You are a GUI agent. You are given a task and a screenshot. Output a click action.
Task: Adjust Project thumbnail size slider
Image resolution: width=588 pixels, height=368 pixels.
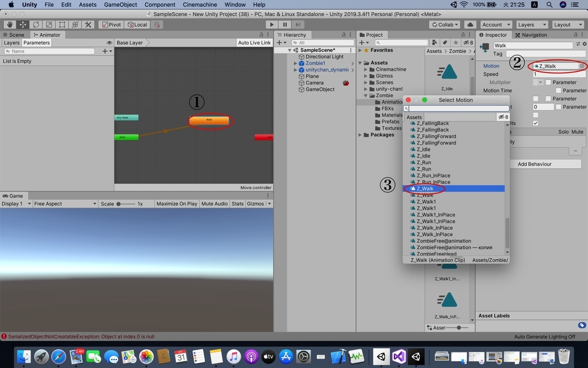[x=459, y=327]
